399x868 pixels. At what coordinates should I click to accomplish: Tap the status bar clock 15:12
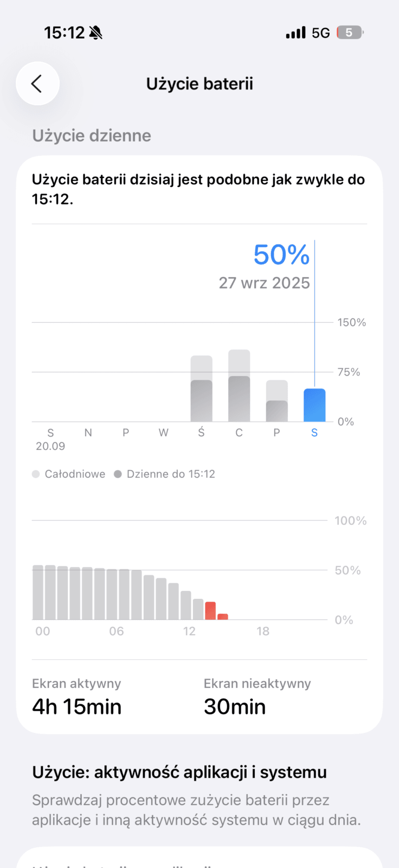[64, 33]
